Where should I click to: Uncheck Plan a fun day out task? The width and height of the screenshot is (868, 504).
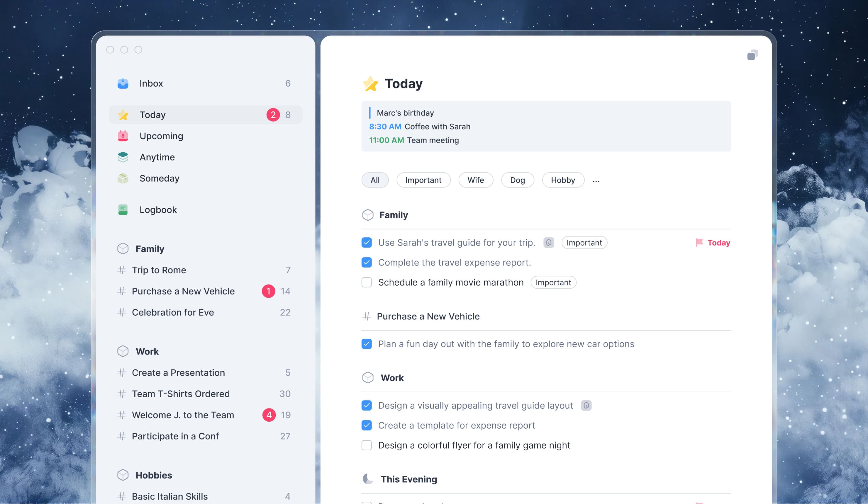pos(367,344)
